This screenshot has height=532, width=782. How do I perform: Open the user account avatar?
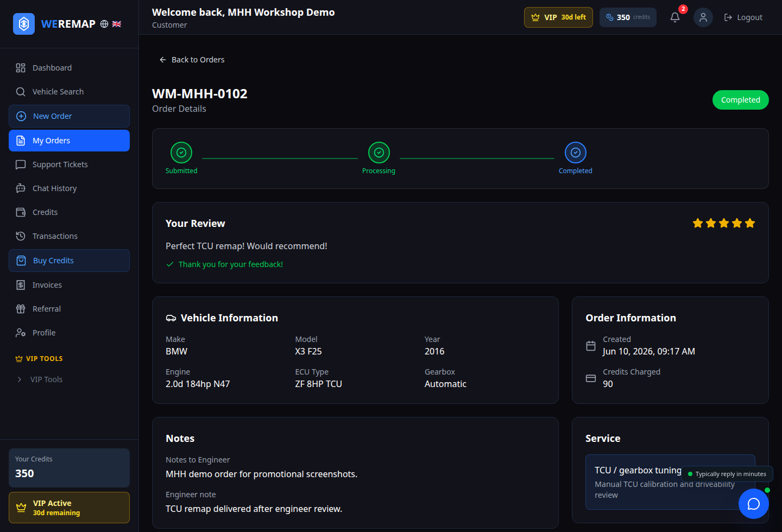click(703, 17)
